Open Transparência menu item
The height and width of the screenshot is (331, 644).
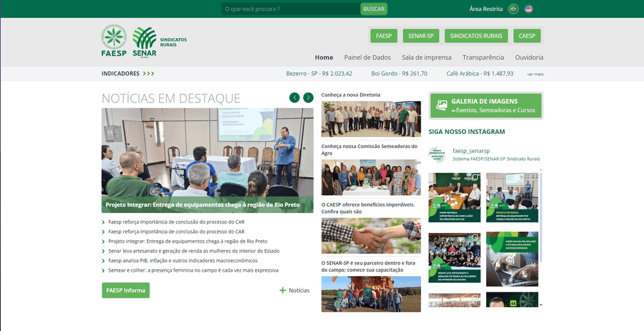pos(483,57)
